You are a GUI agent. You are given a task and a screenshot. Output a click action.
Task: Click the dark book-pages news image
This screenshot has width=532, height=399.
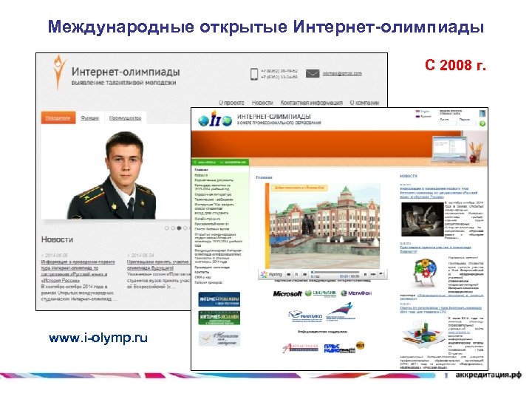[422, 219]
